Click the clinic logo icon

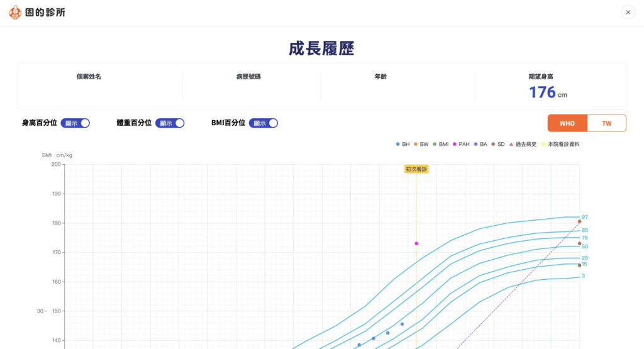tap(15, 13)
